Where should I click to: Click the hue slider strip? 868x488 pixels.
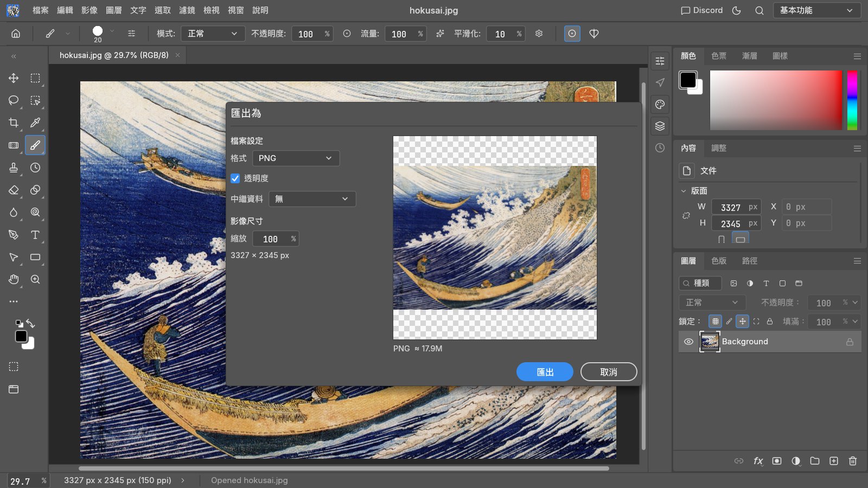coord(852,100)
